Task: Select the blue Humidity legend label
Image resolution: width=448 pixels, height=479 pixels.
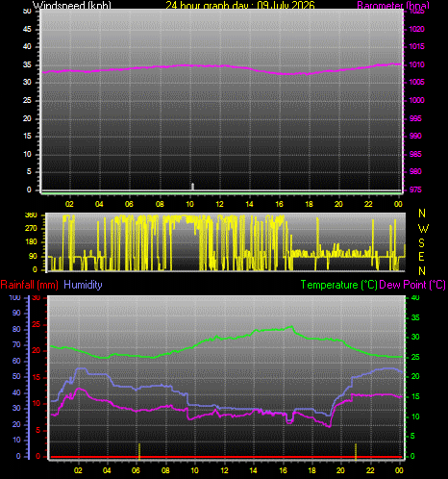Action: coord(83,285)
